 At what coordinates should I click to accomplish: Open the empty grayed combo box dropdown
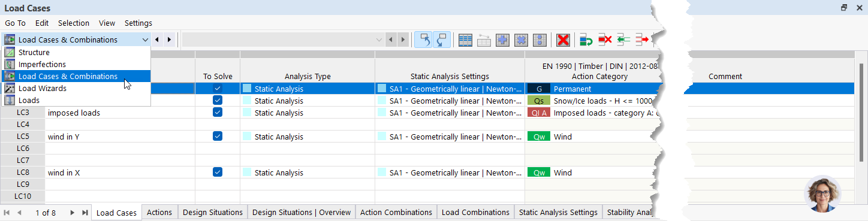(x=283, y=40)
